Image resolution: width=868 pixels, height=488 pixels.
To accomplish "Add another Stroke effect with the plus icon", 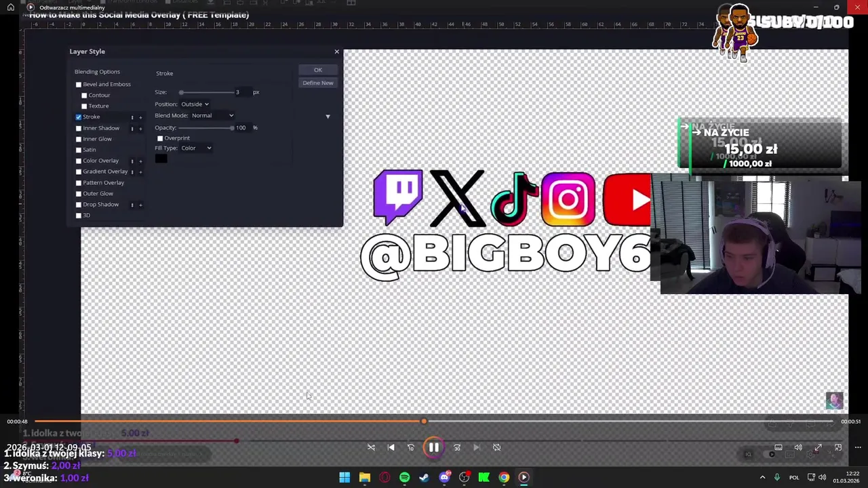I will pos(140,117).
